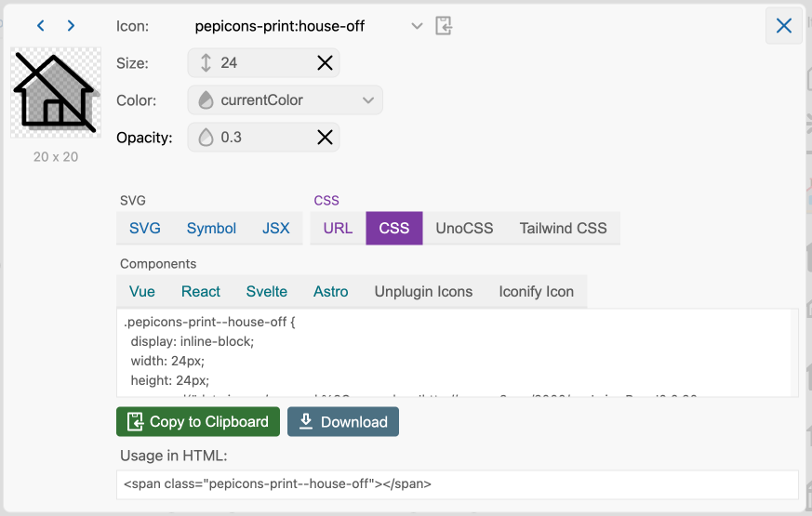Go to next icon arrow
The height and width of the screenshot is (516, 812).
coord(71,26)
